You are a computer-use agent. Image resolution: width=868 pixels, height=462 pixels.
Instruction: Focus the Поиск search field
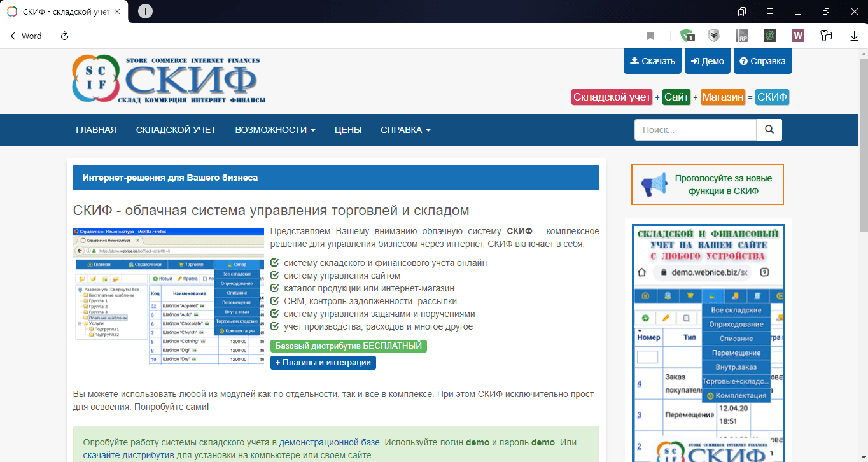pos(696,130)
